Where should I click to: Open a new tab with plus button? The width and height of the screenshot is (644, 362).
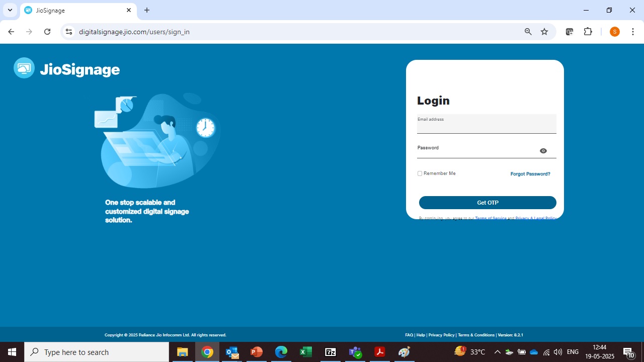(147, 10)
